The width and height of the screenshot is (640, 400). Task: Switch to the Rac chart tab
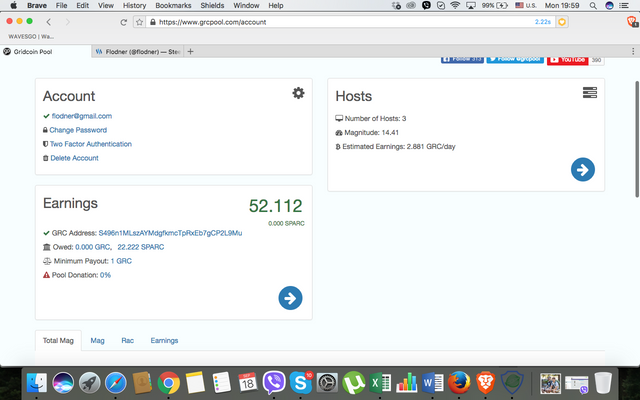tap(128, 341)
